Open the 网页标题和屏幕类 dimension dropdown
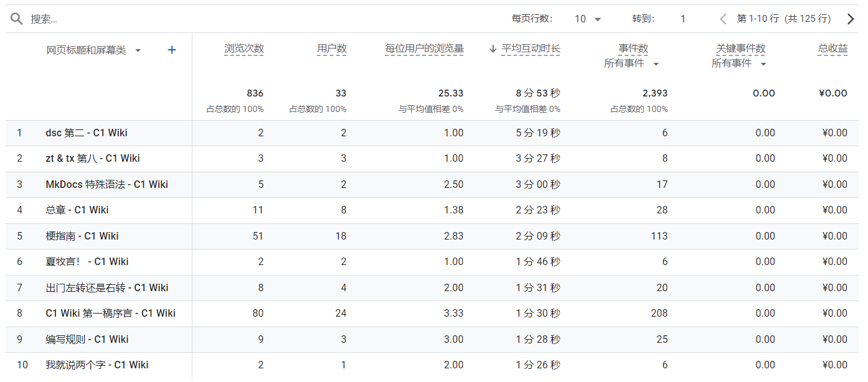This screenshot has height=382, width=868. 94,50
